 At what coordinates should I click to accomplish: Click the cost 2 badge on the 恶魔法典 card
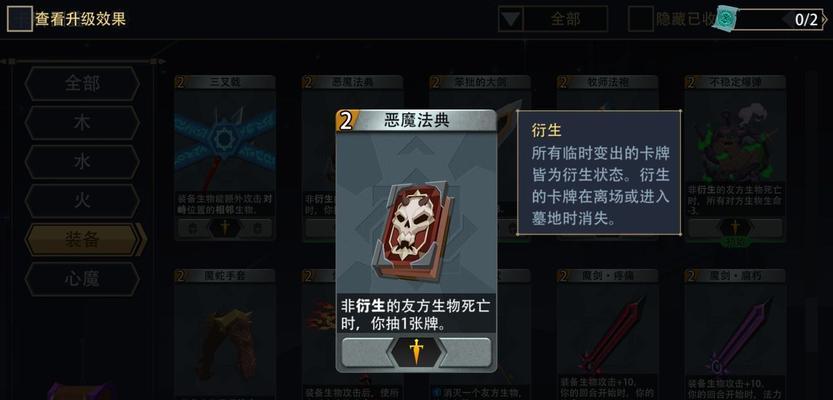pos(346,121)
